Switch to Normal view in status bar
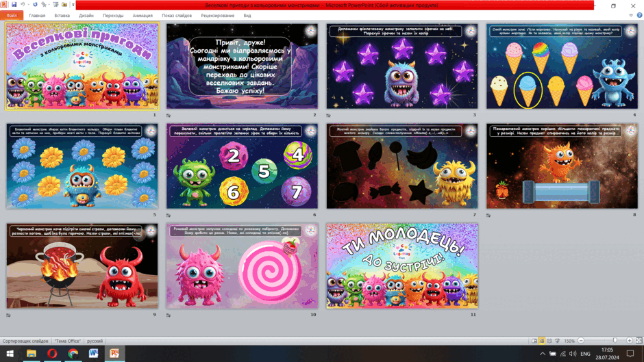644x362 pixels. 534,341
